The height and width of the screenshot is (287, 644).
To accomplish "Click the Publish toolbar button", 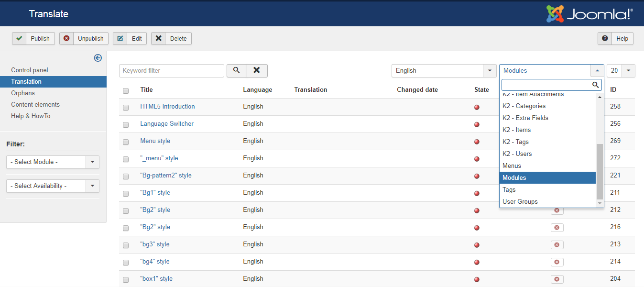I will pos(33,39).
